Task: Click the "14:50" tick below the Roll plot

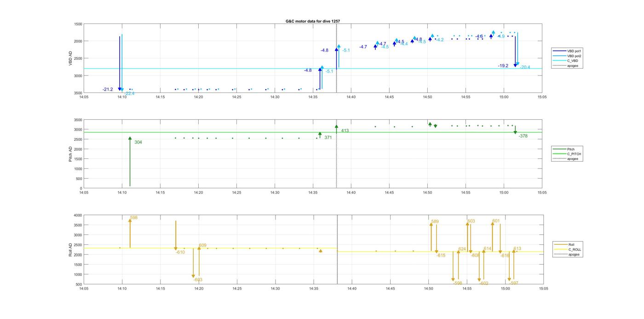Action: click(x=428, y=289)
